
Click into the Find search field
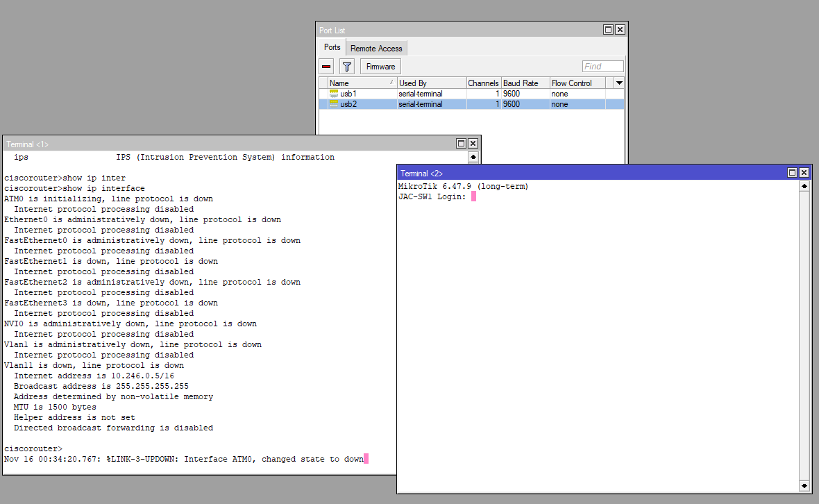(x=602, y=67)
